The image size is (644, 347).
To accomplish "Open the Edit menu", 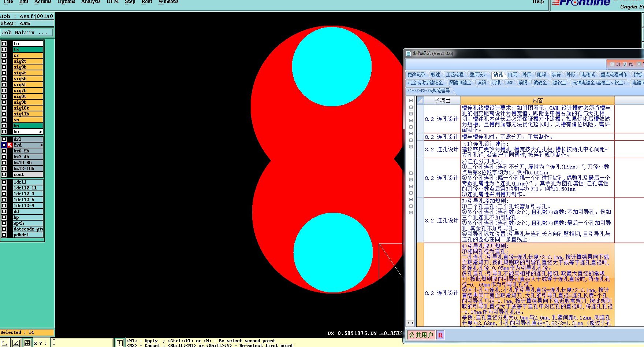I will (x=24, y=2).
